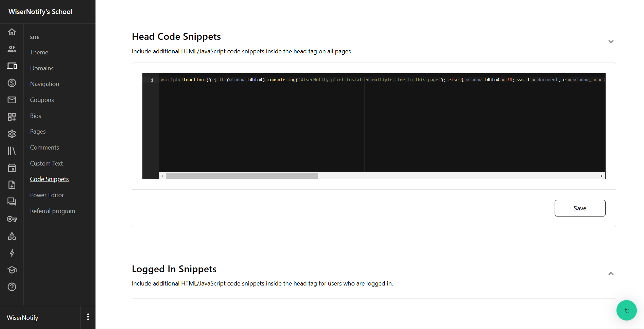Open the Users icon in sidebar

[12, 49]
